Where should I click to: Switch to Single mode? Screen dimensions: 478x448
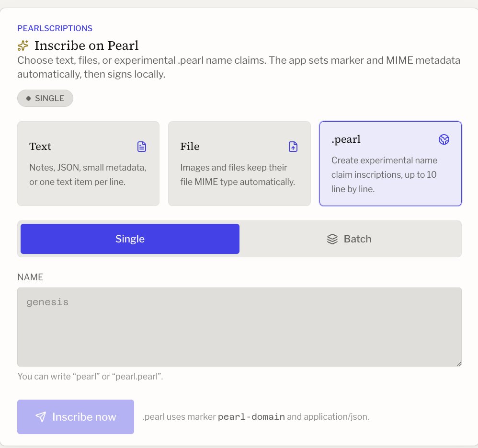click(130, 239)
